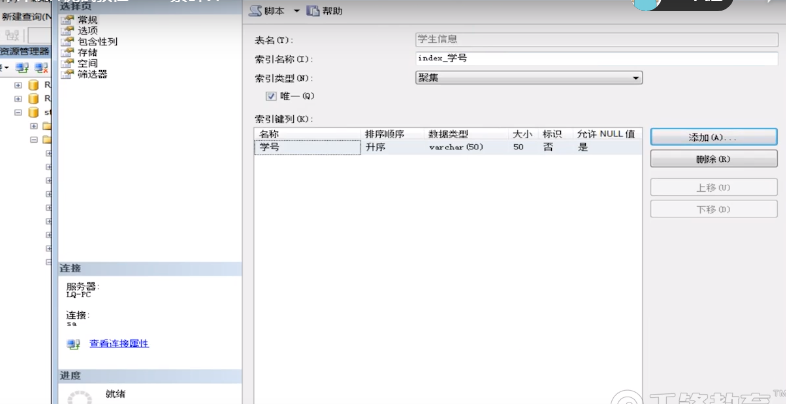Click the green connect icon in Object Explorer
Viewport: 786px width, 404px height.
pos(22,68)
